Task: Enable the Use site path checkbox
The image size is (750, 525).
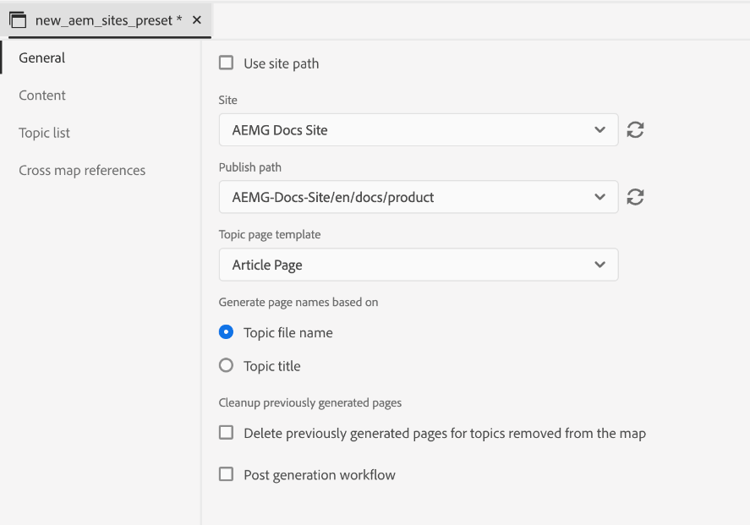Action: (226, 63)
